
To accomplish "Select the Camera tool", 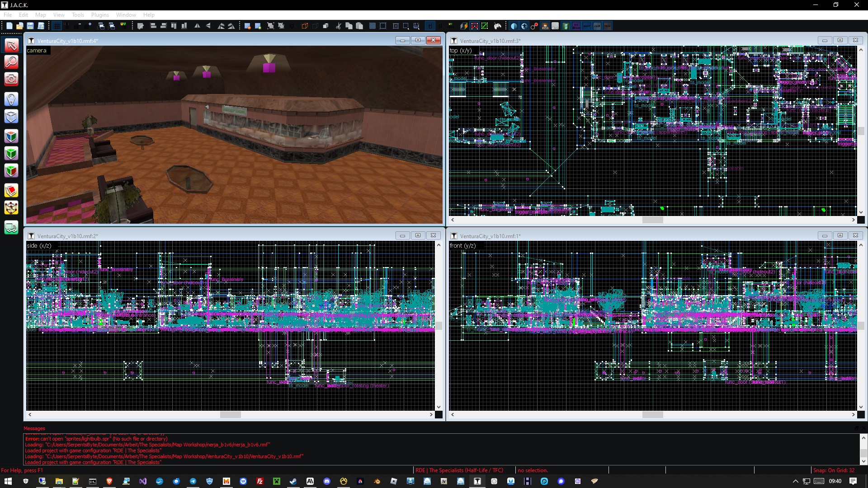I will [11, 80].
